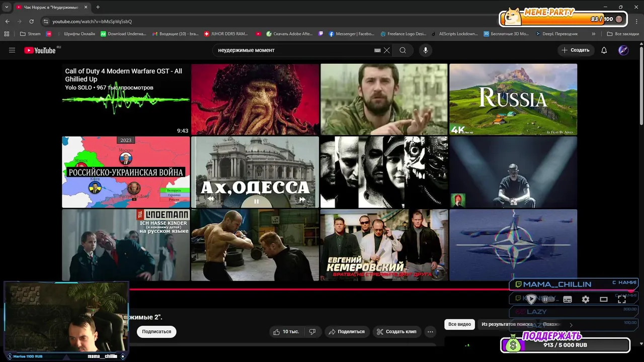
Task: Open the apps grid in bookmarks bar
Action: [7, 34]
